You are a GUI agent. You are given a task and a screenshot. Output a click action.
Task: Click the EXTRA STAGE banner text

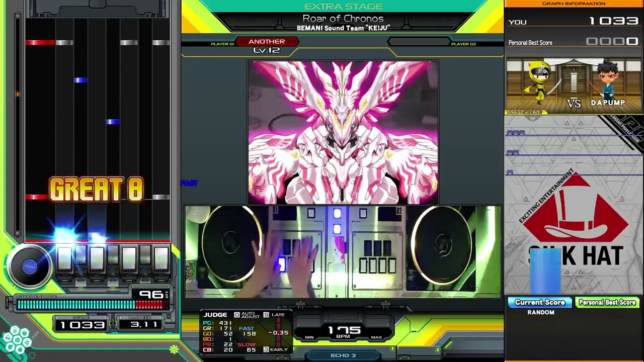click(x=343, y=7)
